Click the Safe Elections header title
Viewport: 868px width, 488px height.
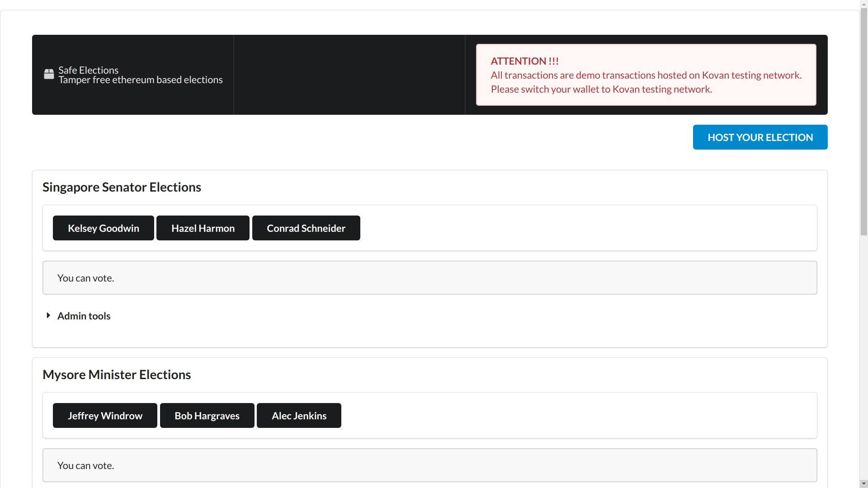(x=89, y=70)
